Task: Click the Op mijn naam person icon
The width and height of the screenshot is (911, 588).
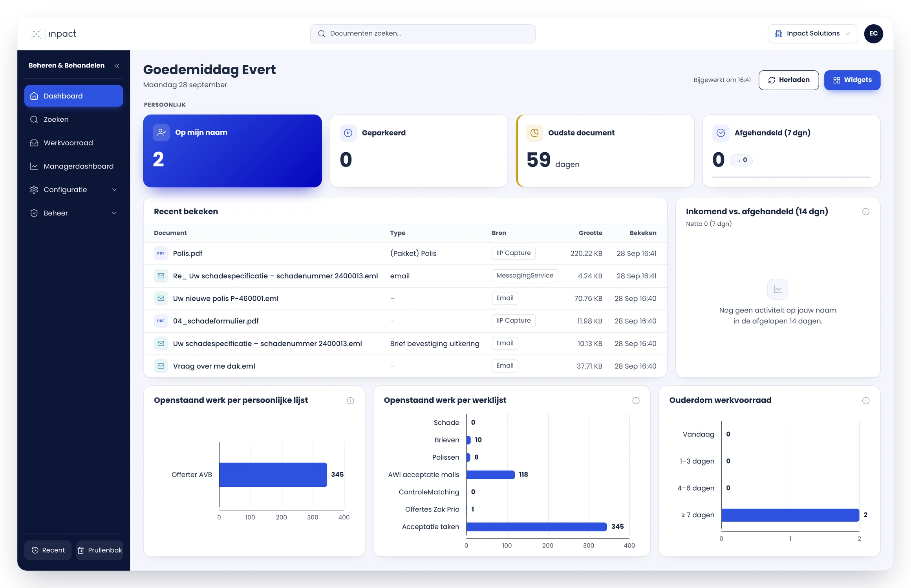Action: click(161, 133)
